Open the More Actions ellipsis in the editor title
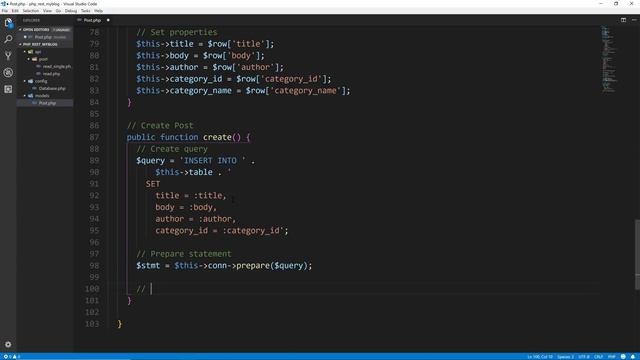 (634, 20)
